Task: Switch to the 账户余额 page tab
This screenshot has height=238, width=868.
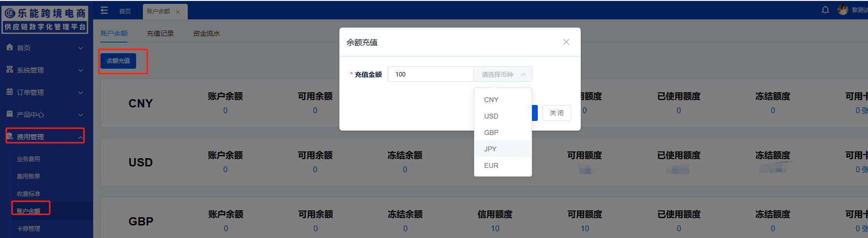Action: (x=114, y=33)
